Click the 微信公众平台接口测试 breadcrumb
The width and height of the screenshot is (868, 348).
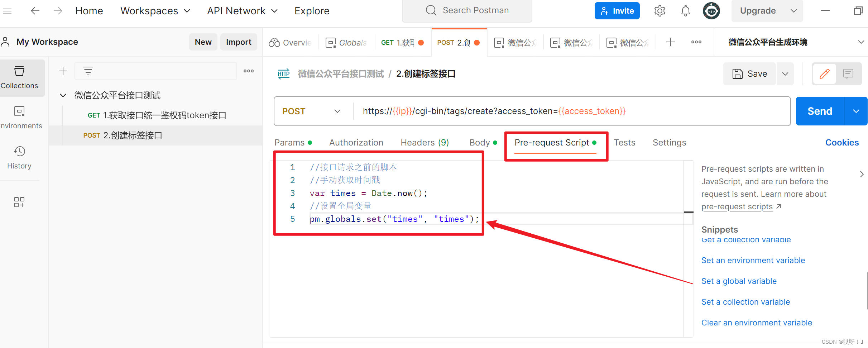(x=341, y=74)
